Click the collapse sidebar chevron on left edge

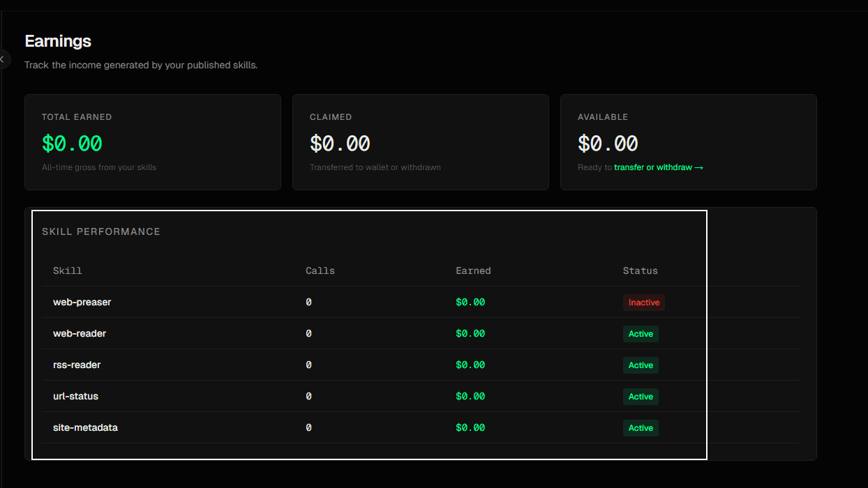click(2, 59)
